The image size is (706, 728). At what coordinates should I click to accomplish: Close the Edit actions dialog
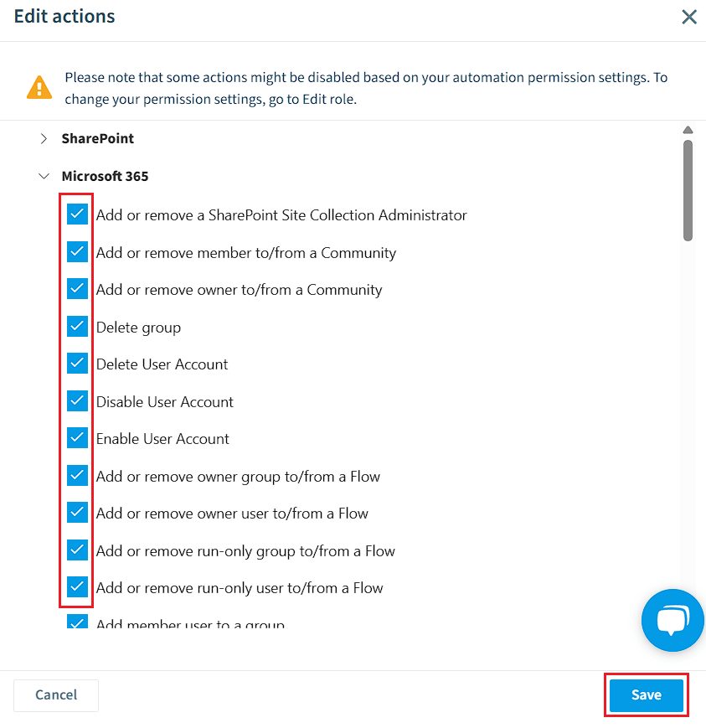[x=689, y=17]
